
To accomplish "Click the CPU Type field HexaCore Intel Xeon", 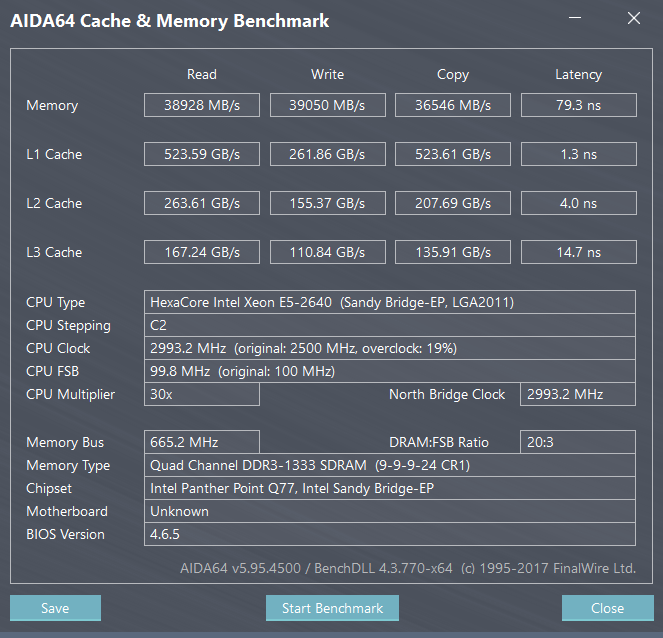I will (390, 302).
